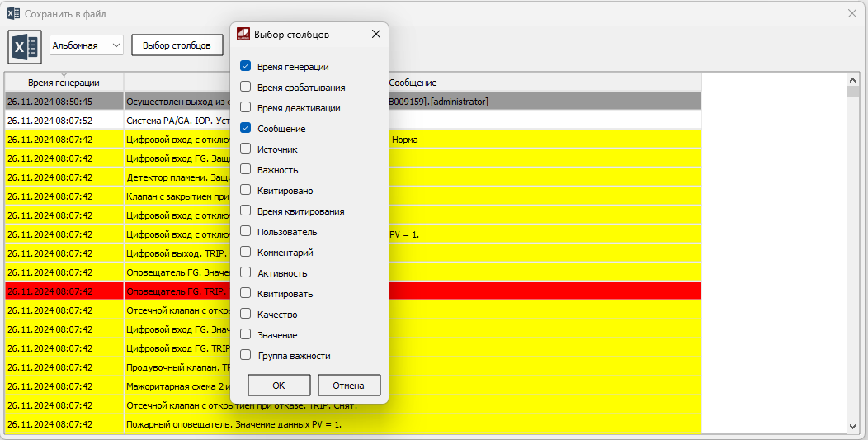Select the Группа важности checkbox

[245, 356]
